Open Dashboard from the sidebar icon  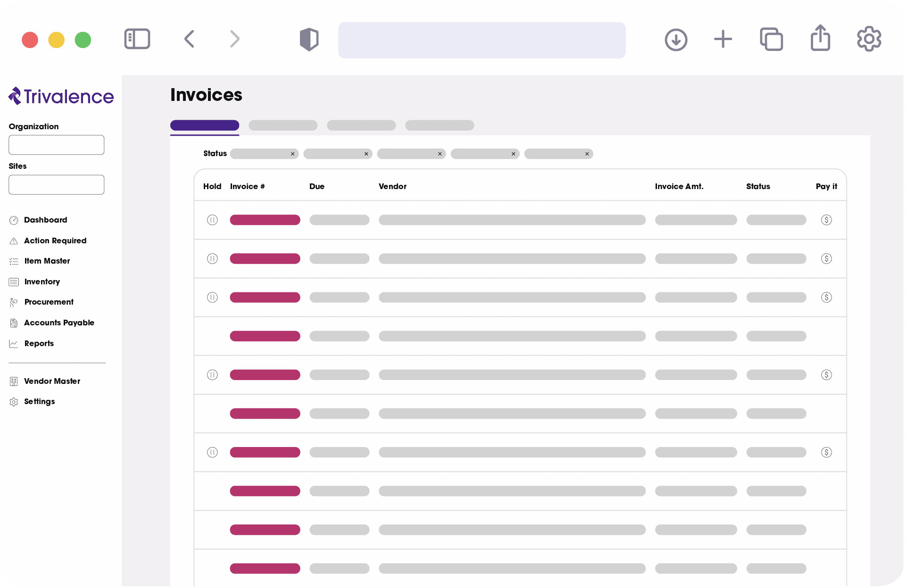click(14, 220)
